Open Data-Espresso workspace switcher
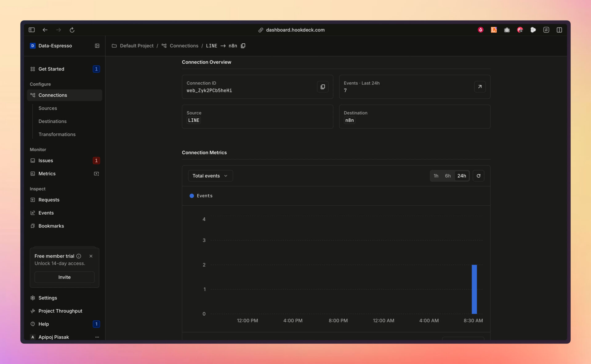 point(55,46)
